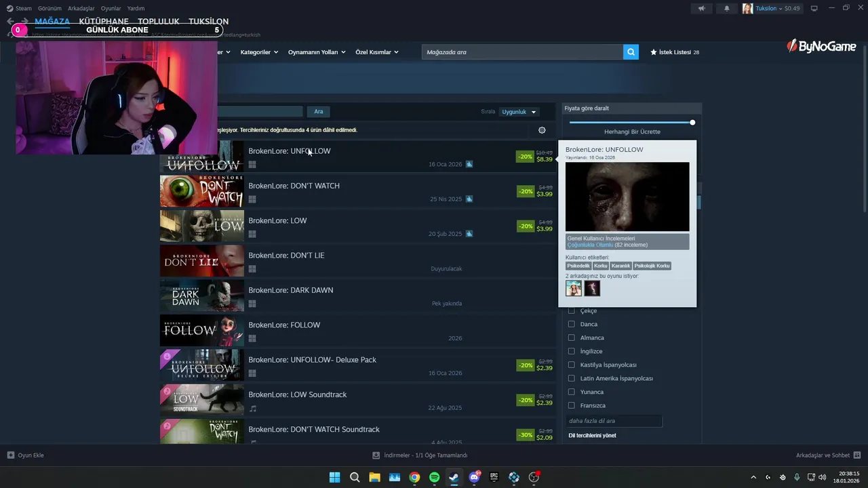The image size is (868, 488).
Task: Click the music note icon on the LOW Soundtrack row
Action: 253,408
